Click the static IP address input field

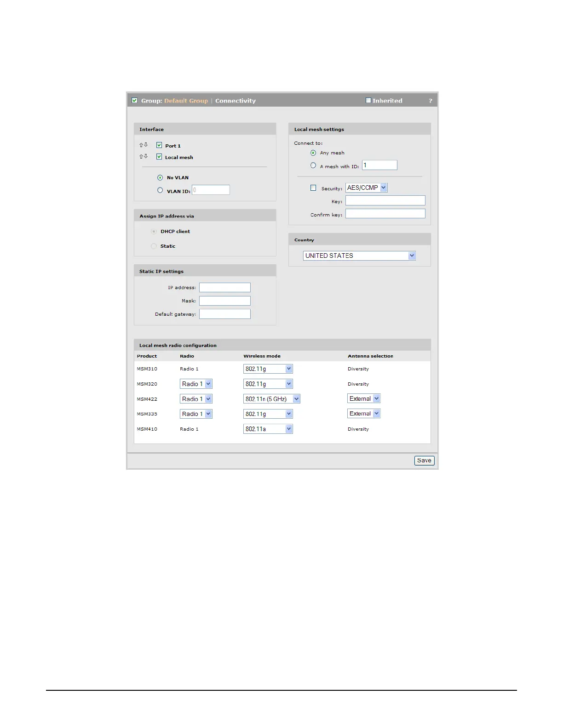[x=225, y=287]
